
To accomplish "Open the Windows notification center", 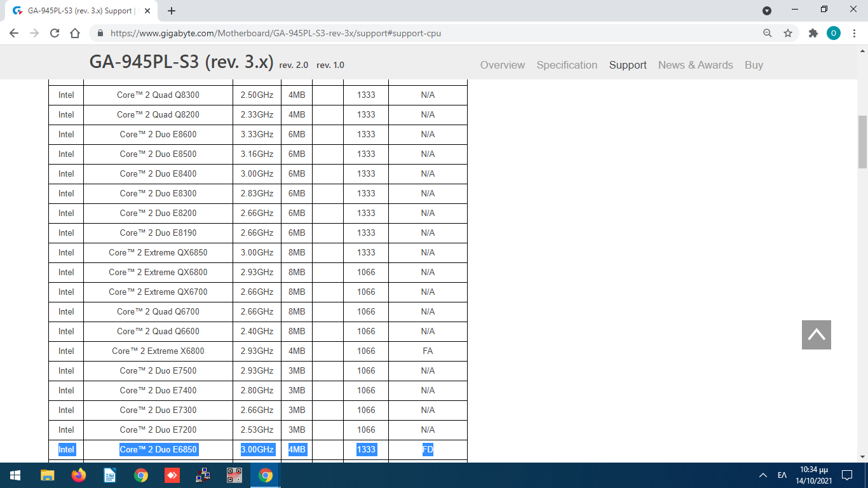I will coord(847,475).
